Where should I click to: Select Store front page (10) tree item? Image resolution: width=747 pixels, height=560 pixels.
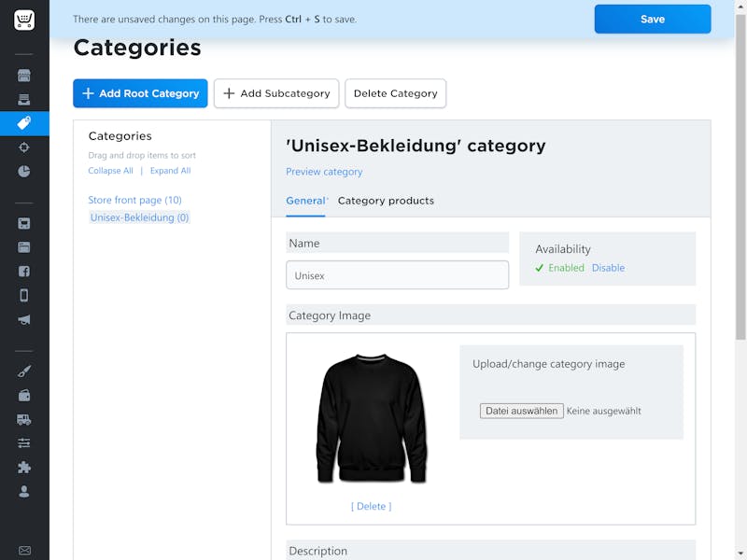134,200
